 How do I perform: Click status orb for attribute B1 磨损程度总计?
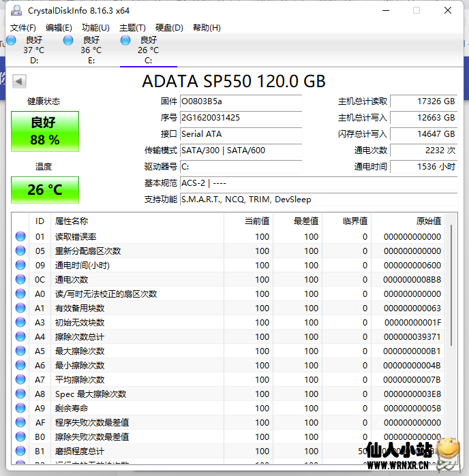point(20,451)
